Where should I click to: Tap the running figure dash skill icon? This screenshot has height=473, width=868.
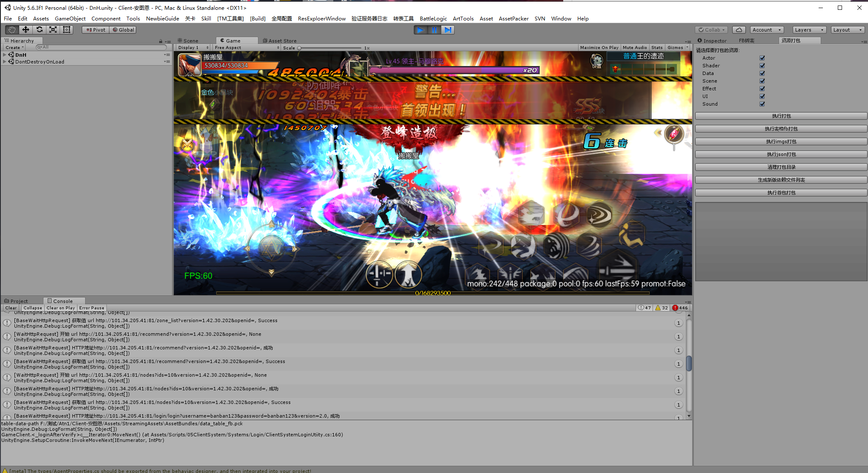coord(632,234)
